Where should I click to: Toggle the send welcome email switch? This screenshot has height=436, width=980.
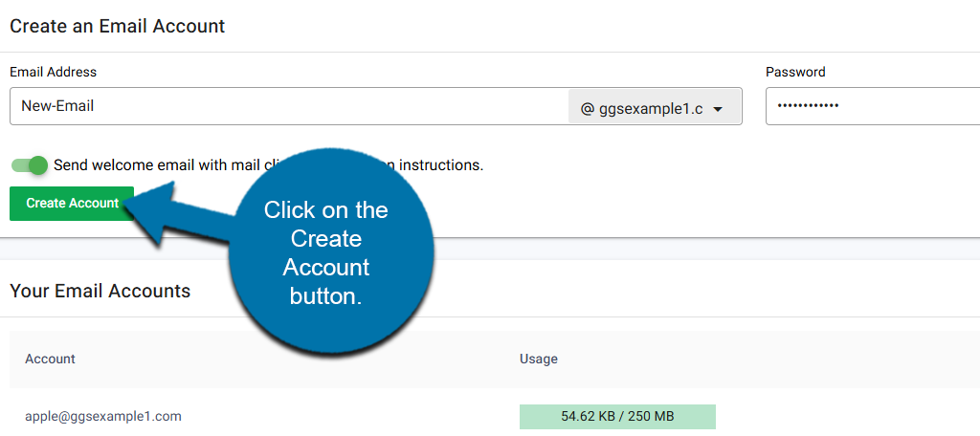tap(30, 164)
